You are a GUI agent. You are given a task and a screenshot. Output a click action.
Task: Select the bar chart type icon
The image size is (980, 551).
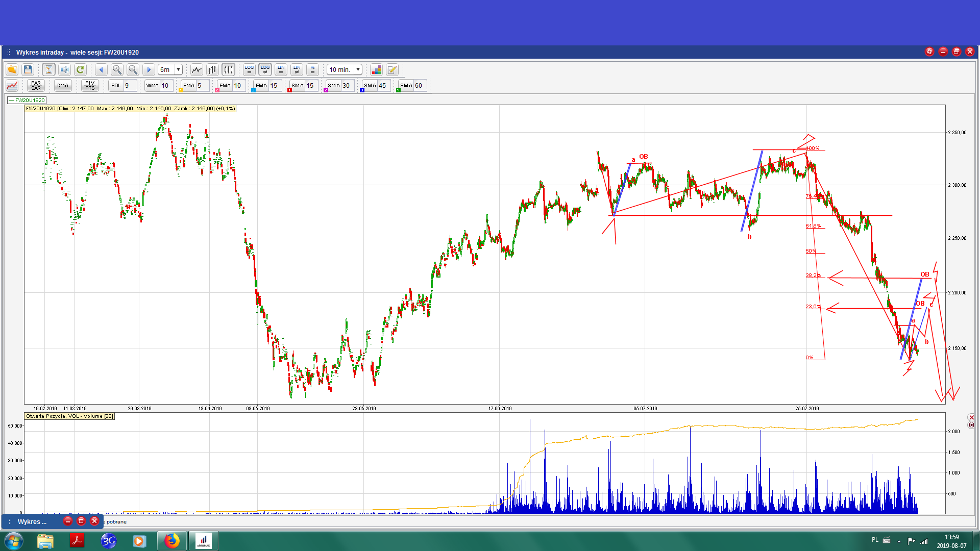click(212, 69)
